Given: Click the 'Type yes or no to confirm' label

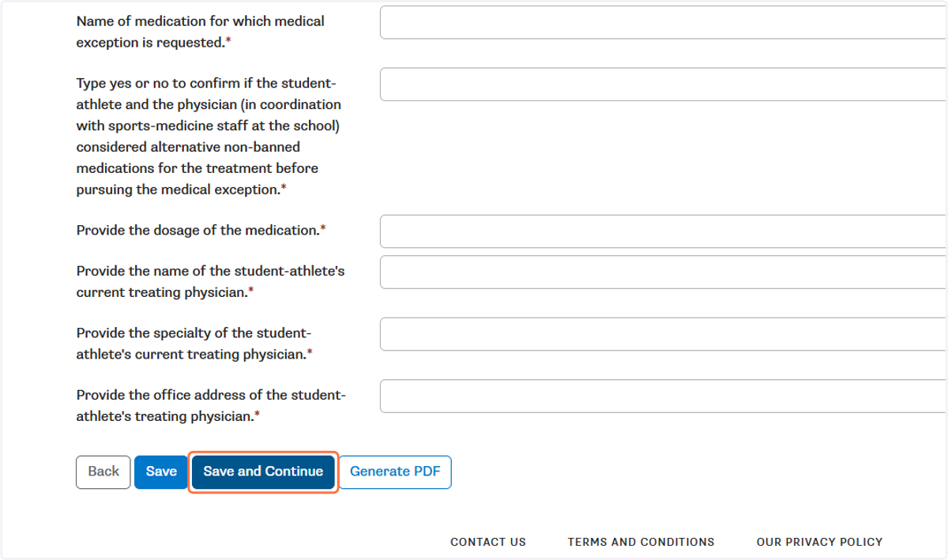Looking at the screenshot, I should coord(209,137).
